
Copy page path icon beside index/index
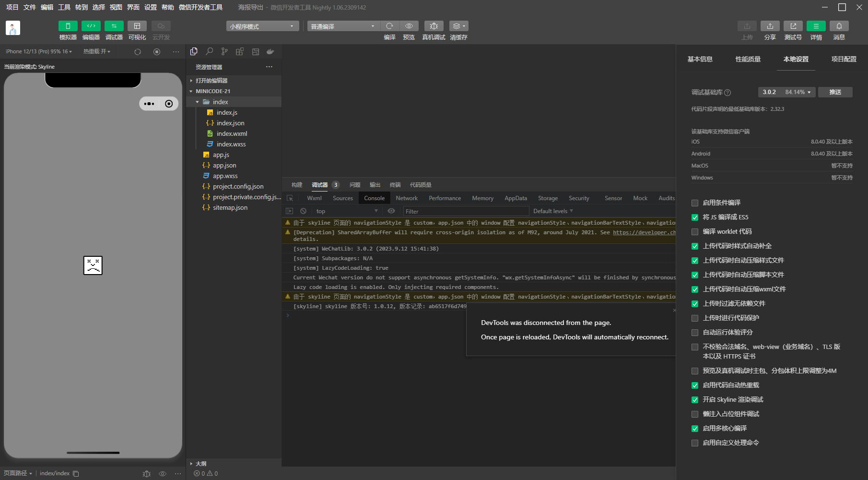pyautogui.click(x=76, y=474)
